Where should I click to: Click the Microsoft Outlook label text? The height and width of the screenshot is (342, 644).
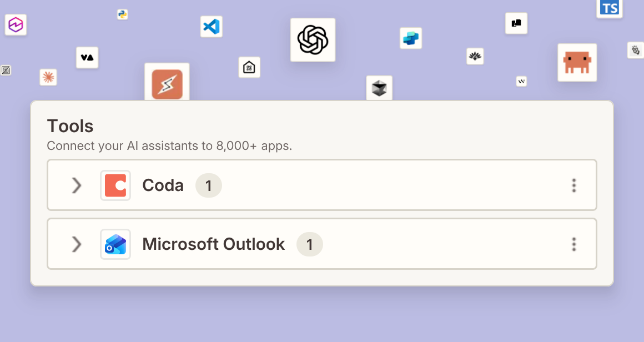213,244
